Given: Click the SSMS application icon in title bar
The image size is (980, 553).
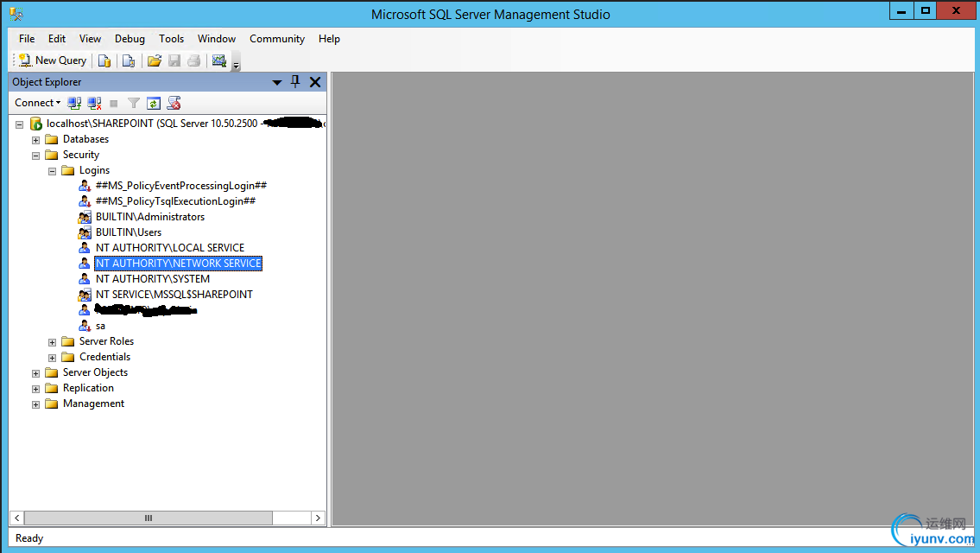Looking at the screenshot, I should point(16,14).
